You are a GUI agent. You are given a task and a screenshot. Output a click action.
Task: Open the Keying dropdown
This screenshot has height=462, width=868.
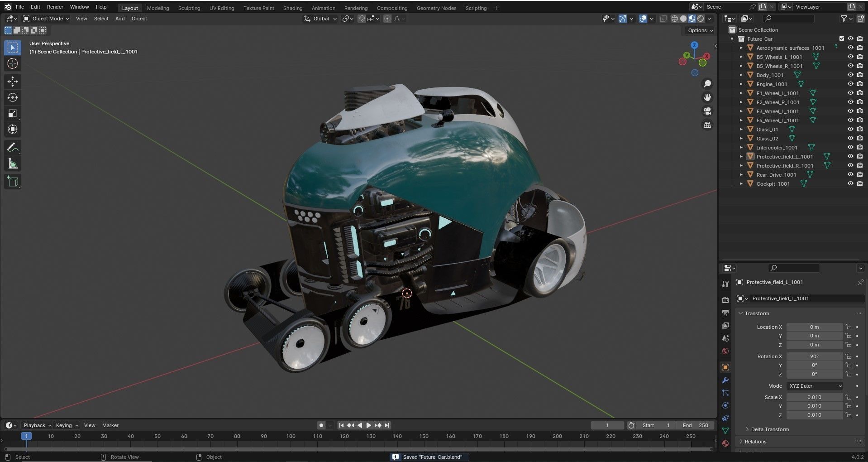coord(67,425)
